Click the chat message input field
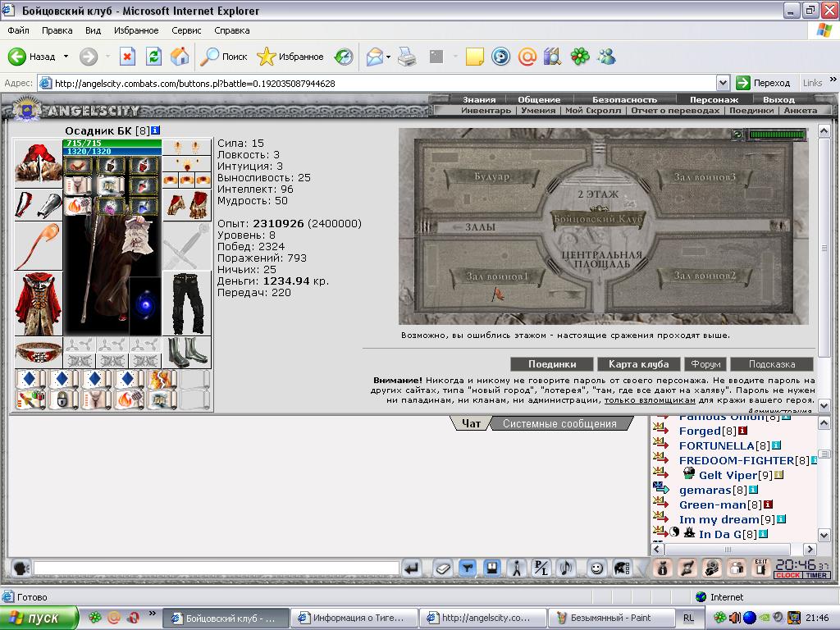The width and height of the screenshot is (840, 630). click(x=217, y=568)
